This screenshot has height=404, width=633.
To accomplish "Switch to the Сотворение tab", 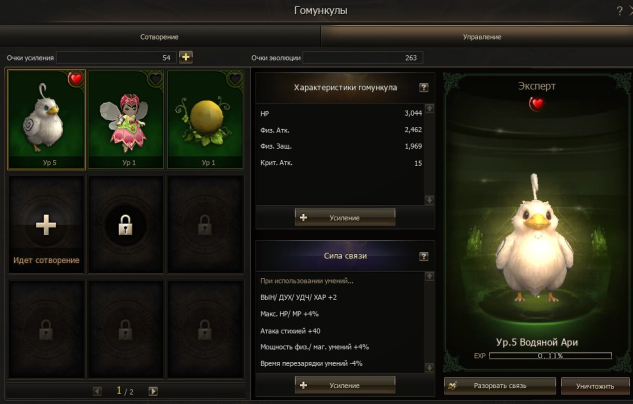I will tap(159, 37).
